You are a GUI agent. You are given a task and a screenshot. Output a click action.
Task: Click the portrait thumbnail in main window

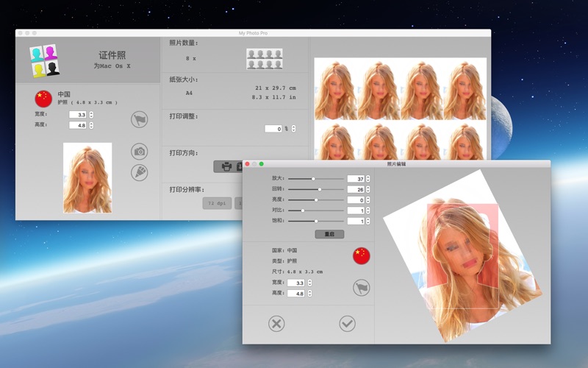click(x=87, y=178)
